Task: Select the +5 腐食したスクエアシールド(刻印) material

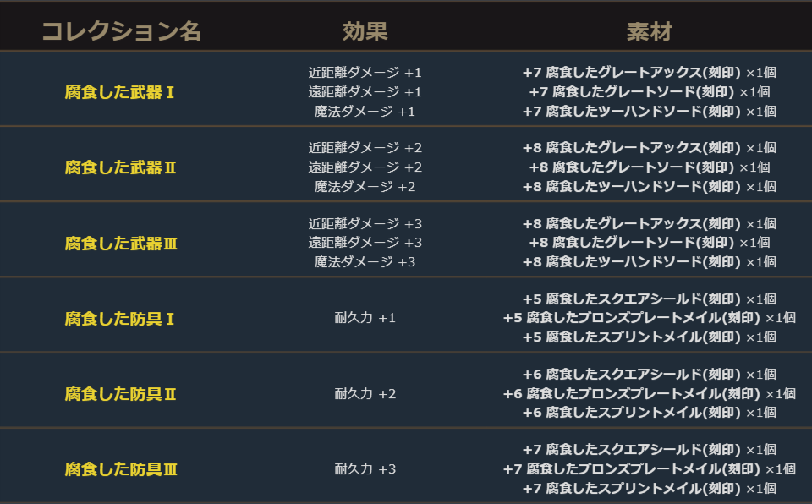Action: [x=631, y=299]
